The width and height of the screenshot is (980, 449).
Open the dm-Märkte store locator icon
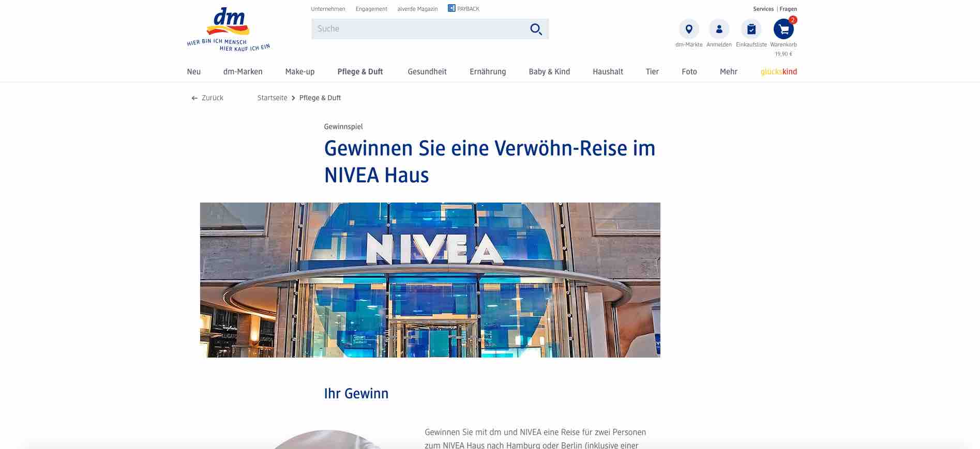689,29
